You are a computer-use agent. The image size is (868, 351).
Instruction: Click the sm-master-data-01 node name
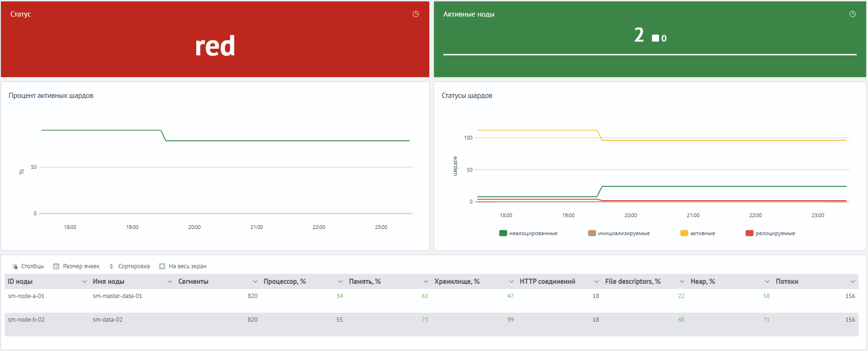coord(117,296)
